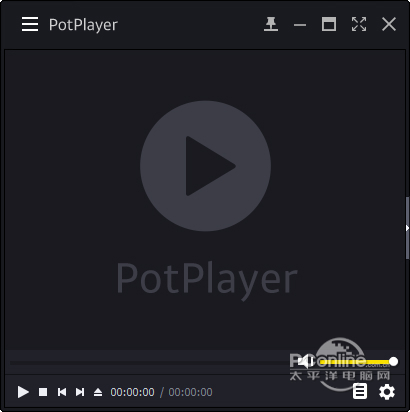
Task: Switch to fullscreen with the arrows icon
Action: click(x=359, y=24)
